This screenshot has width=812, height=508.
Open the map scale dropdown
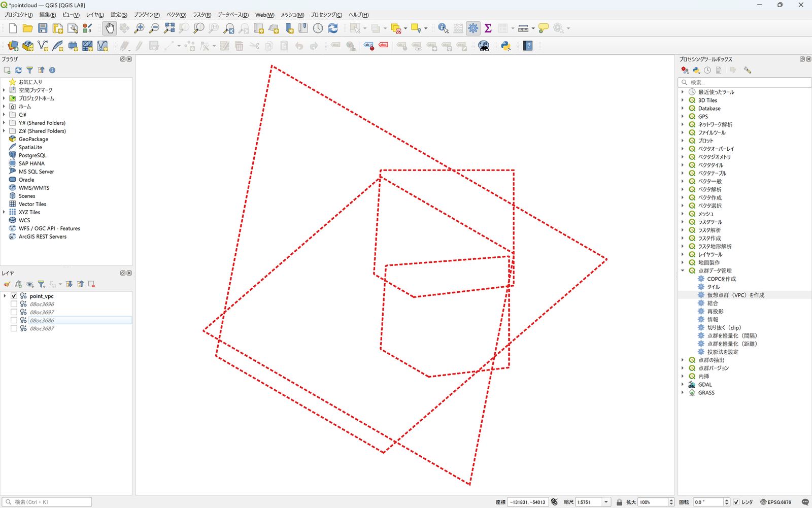pos(606,502)
